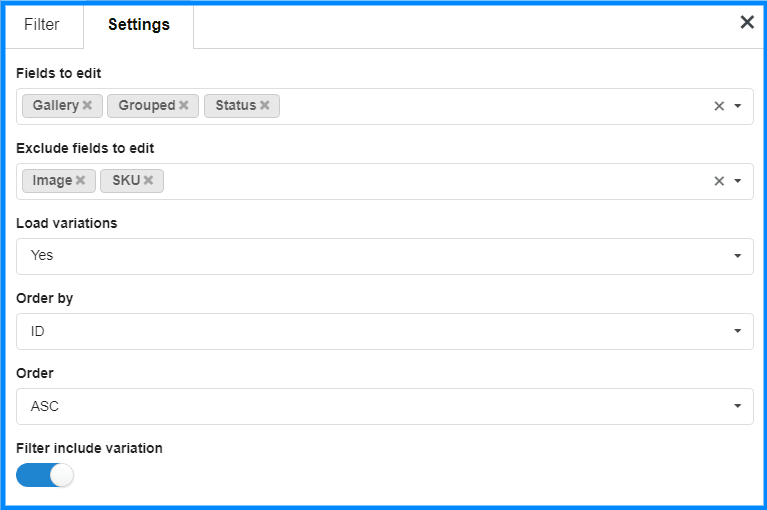This screenshot has width=767, height=510.
Task: Close the settings dialog
Action: coord(747,22)
